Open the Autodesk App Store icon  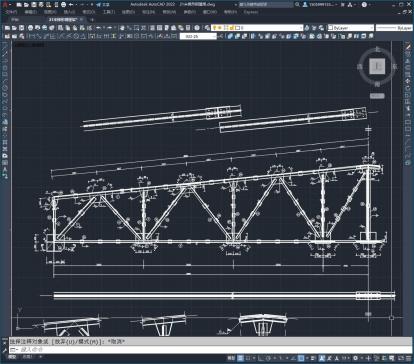(x=343, y=5)
